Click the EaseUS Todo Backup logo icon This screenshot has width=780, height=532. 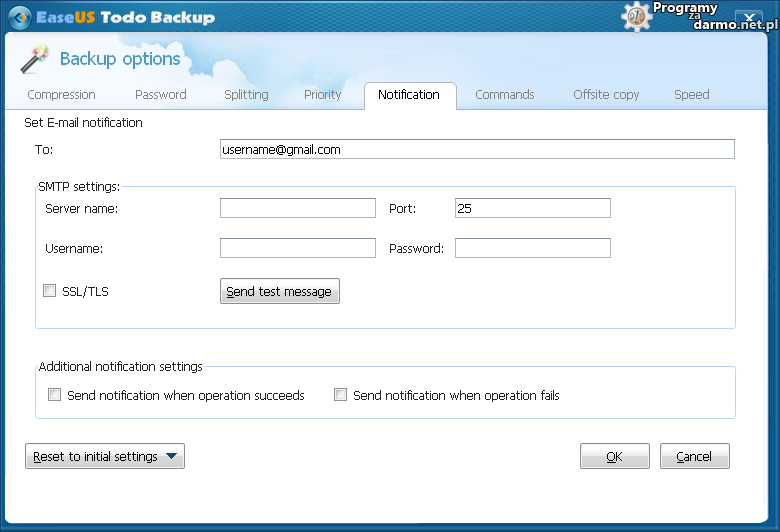[17, 16]
